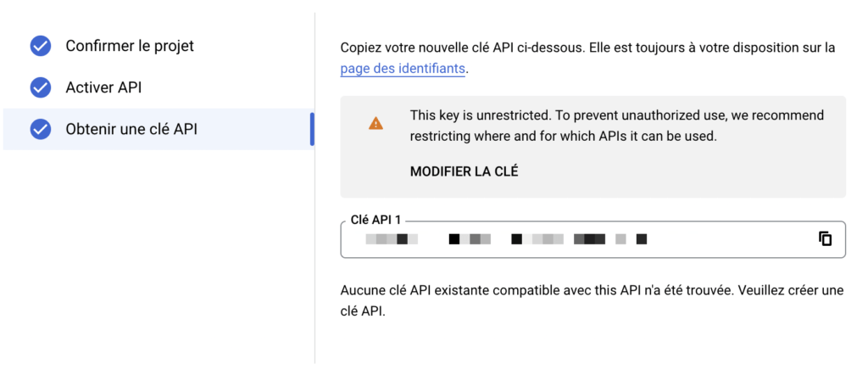Viewport: 868px width, 375px height.
Task: Click the checkmark icon beside Obtenir une clé API
Action: coord(41,129)
